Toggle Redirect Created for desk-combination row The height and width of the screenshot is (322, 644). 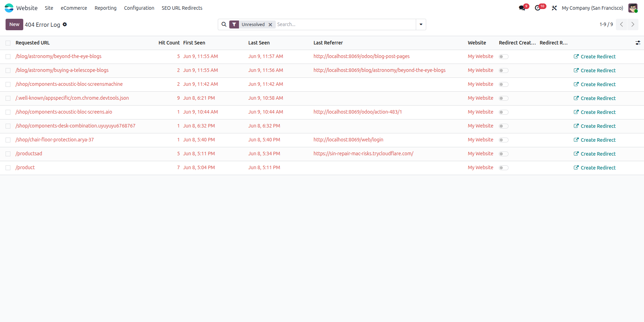point(504,126)
